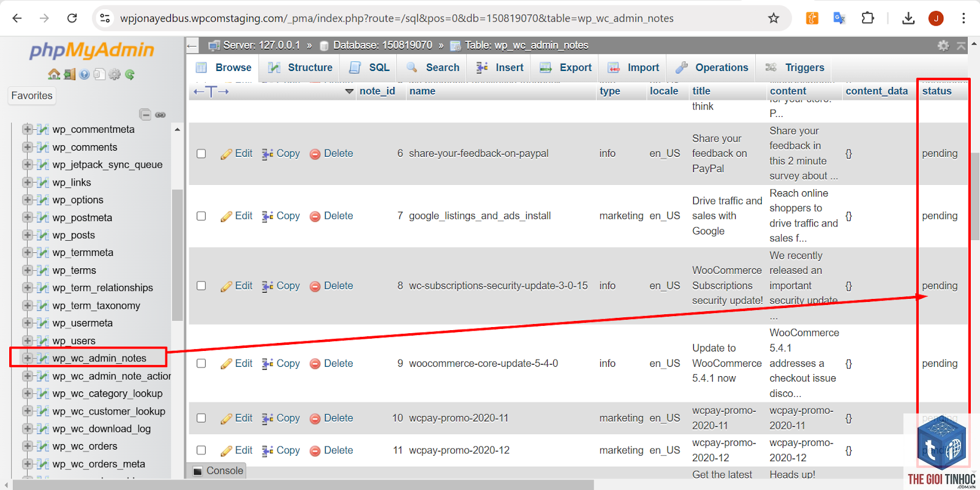980x490 pixels.
Task: Click the Favorites button
Action: (x=32, y=96)
